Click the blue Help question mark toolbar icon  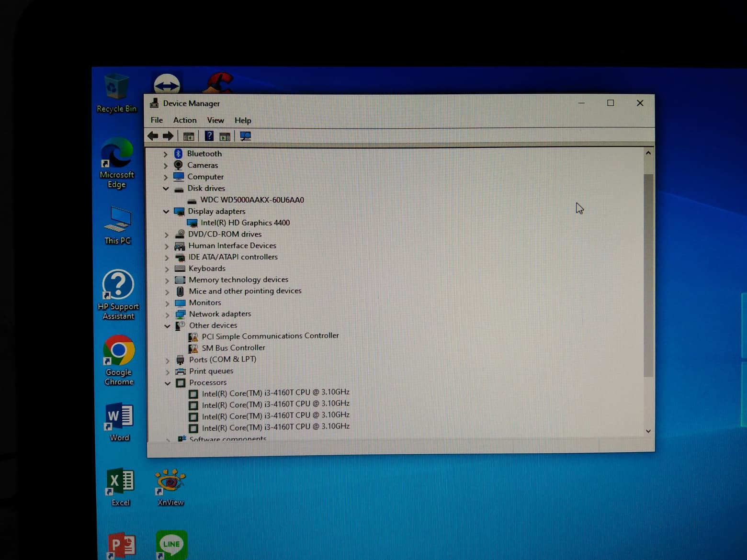pyautogui.click(x=209, y=136)
